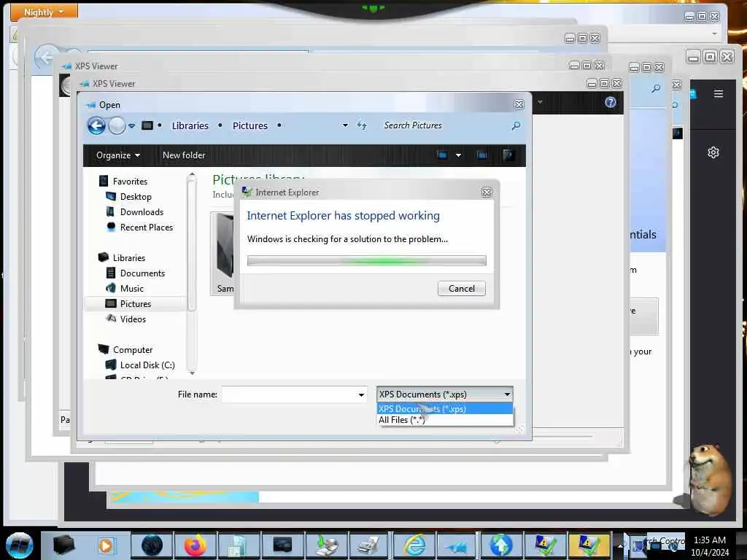This screenshot has width=747, height=560.
Task: Open the view options dropdown arrow
Action: point(458,155)
